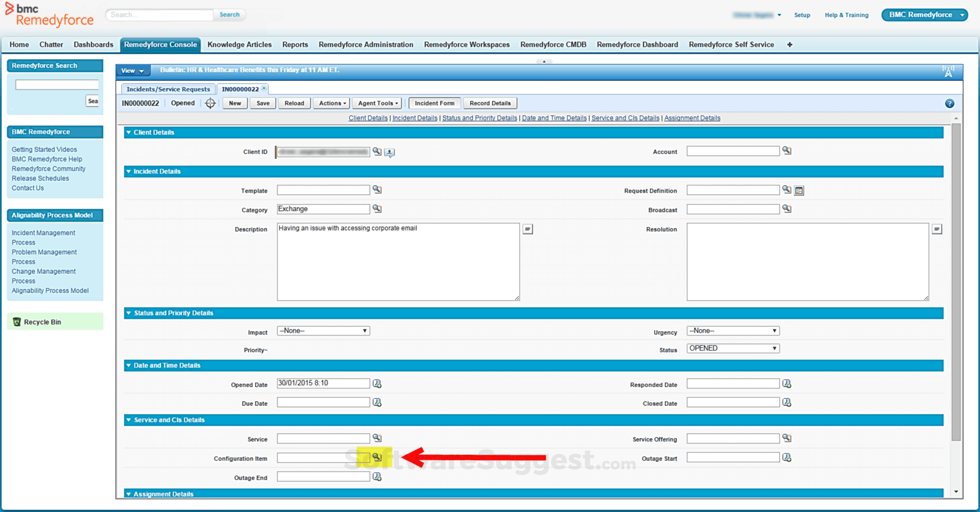
Task: Open the Configuration Item lookup icon
Action: point(377,457)
